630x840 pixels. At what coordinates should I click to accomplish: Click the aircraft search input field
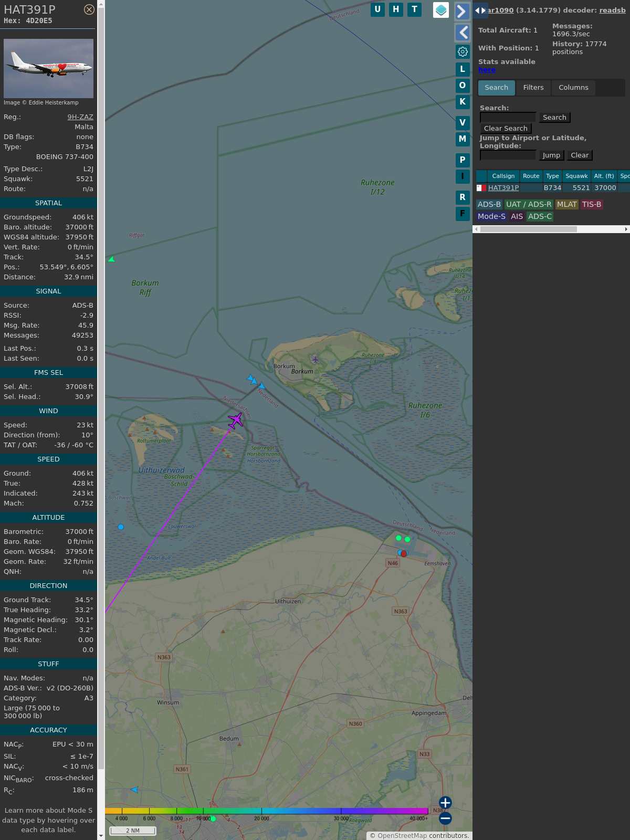pos(508,118)
